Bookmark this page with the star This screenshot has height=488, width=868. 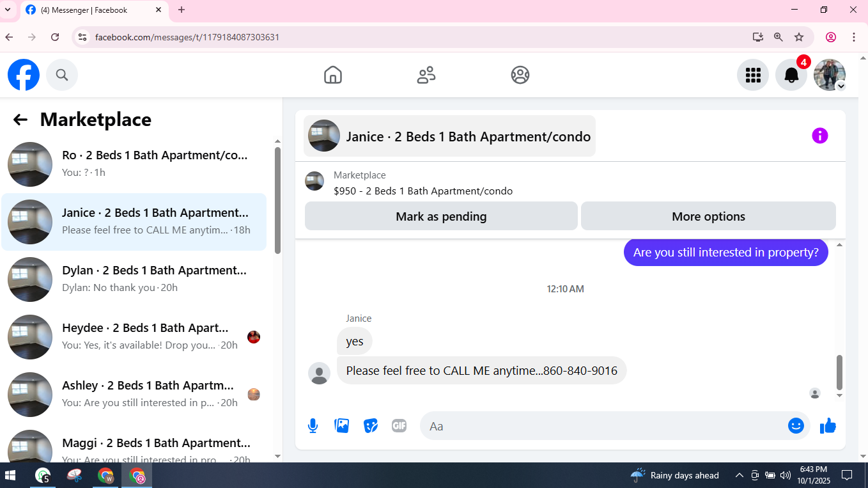coord(799,37)
